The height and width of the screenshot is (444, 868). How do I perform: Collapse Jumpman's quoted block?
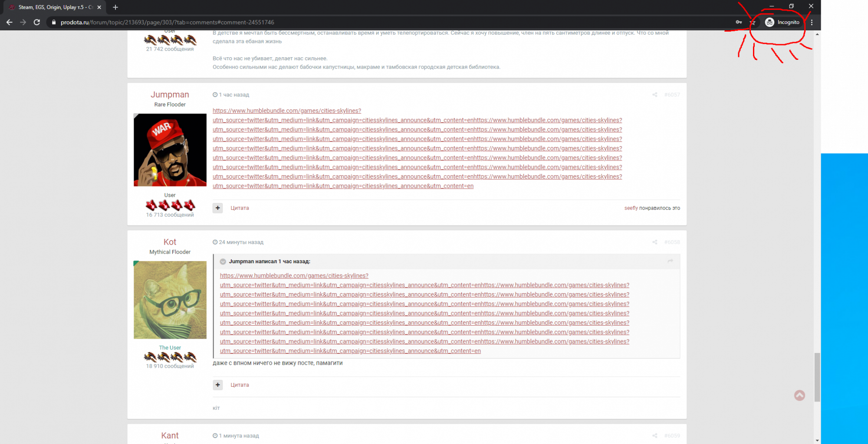pyautogui.click(x=223, y=261)
